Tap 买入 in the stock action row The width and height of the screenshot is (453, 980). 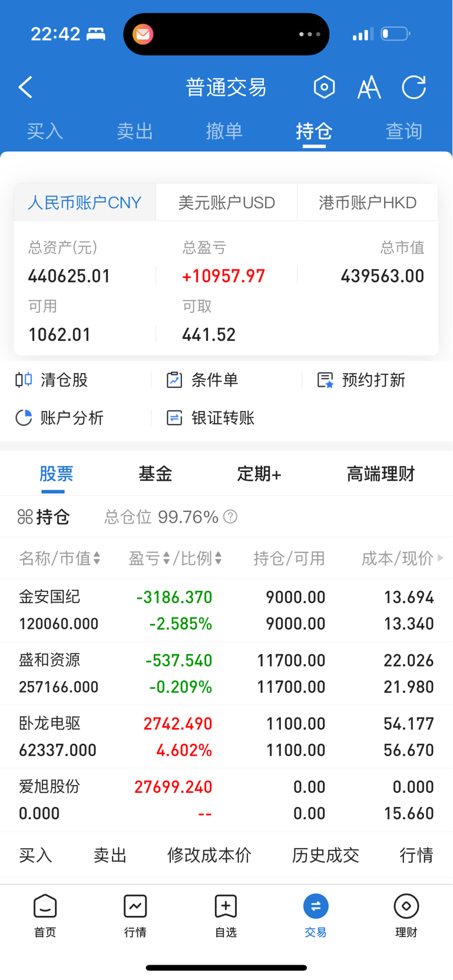(35, 855)
